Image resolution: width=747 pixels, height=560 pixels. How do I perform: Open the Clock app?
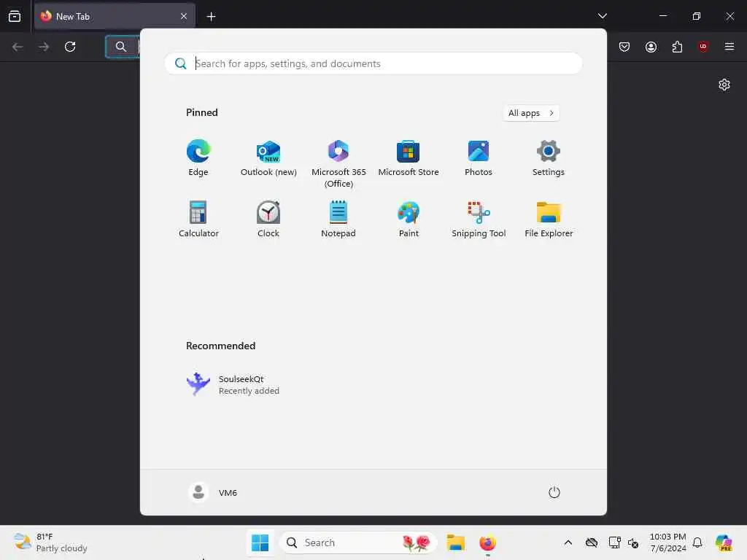(x=268, y=219)
